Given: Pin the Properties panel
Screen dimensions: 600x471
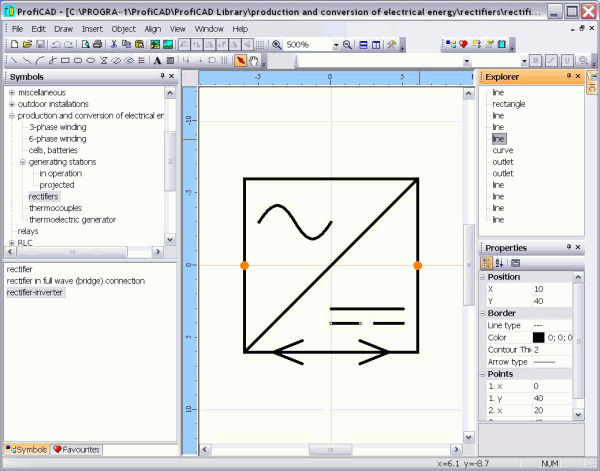Looking at the screenshot, I should (x=569, y=247).
